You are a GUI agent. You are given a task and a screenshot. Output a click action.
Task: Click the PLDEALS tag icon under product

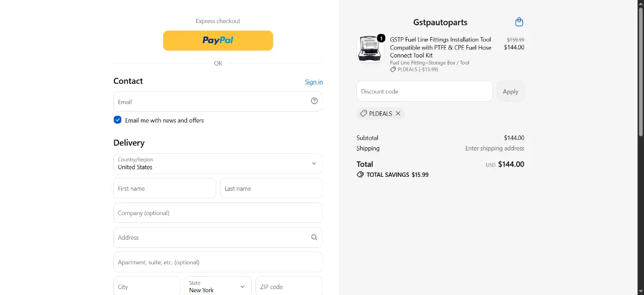[393, 69]
